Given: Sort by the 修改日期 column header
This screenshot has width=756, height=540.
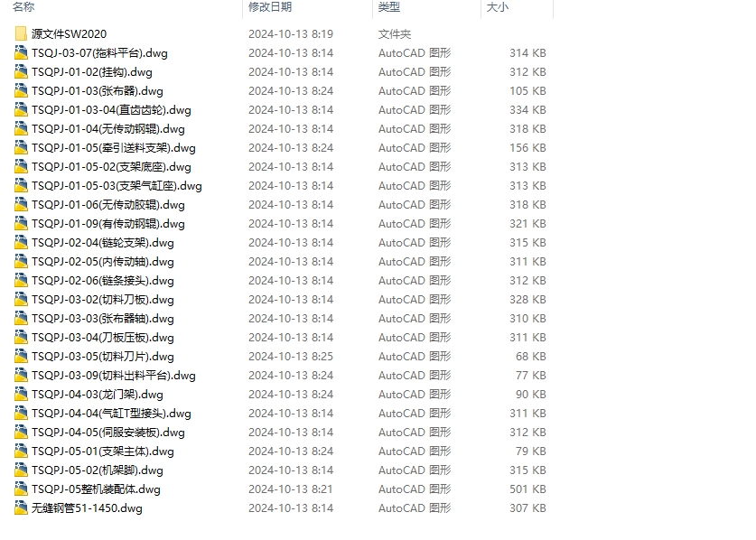Looking at the screenshot, I should (x=270, y=6).
